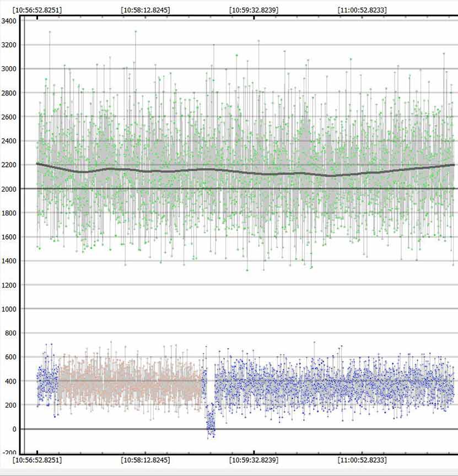Select the 400 y-axis value
Screen dimensions: 458x476
pos(10,381)
